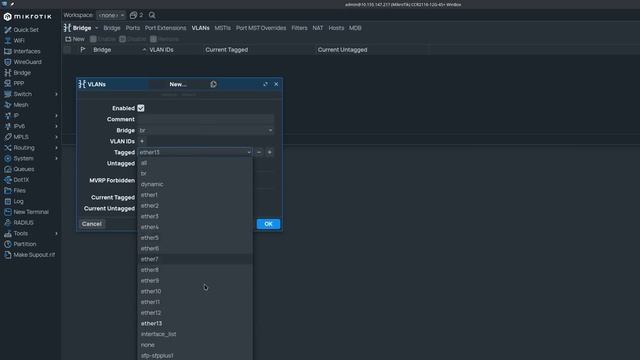This screenshot has width=640, height=360.
Task: Switch to the MSTIs tab
Action: click(x=222, y=28)
